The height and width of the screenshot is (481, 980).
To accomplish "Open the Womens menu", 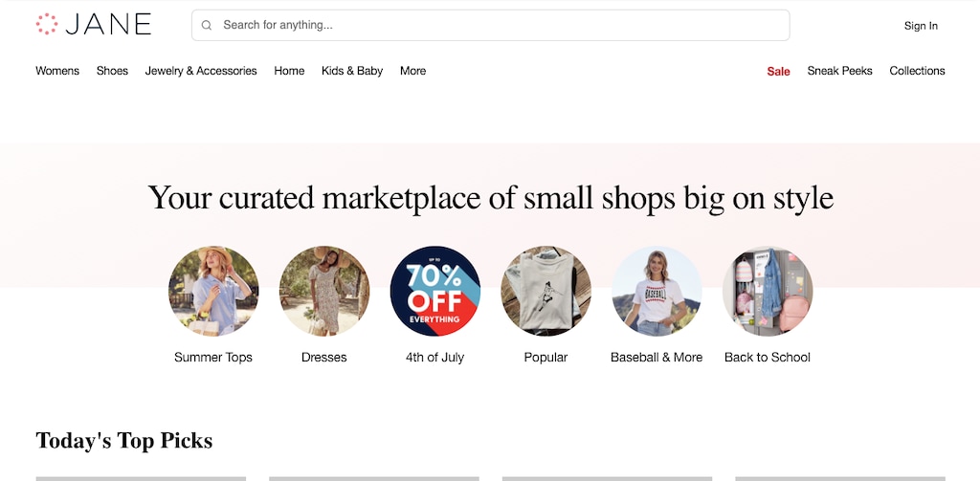I will [x=57, y=71].
